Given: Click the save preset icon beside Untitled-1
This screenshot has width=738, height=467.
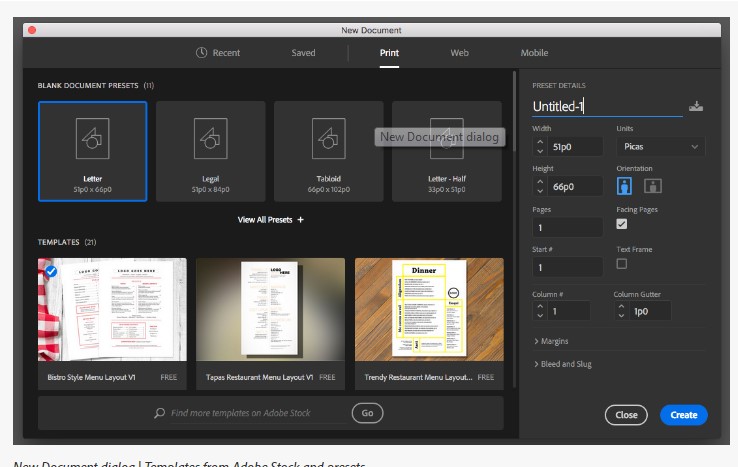Looking at the screenshot, I should click(x=696, y=107).
